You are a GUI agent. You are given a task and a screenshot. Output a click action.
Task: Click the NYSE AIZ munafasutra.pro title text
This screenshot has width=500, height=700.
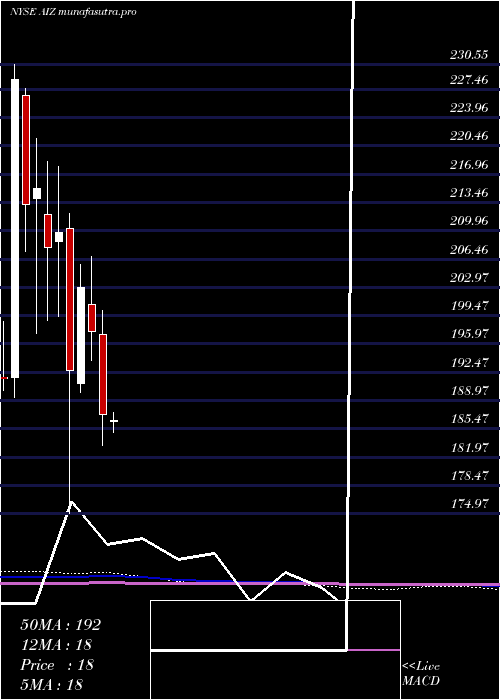(x=73, y=12)
